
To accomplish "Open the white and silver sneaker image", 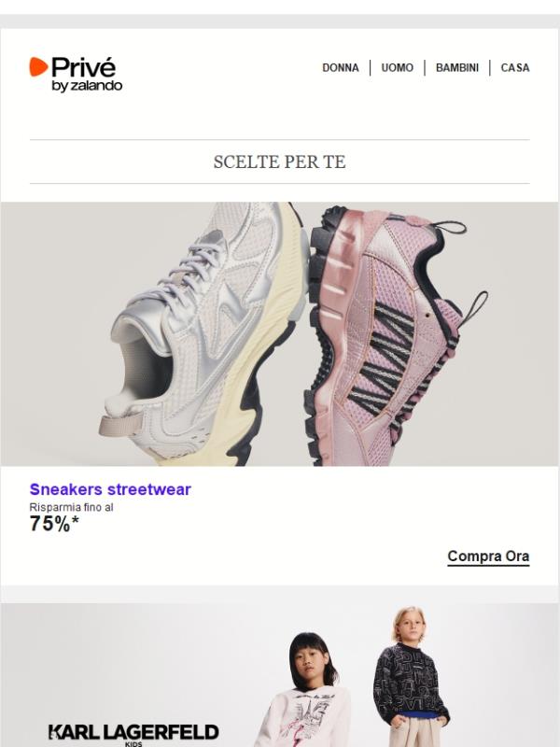I will [204, 333].
